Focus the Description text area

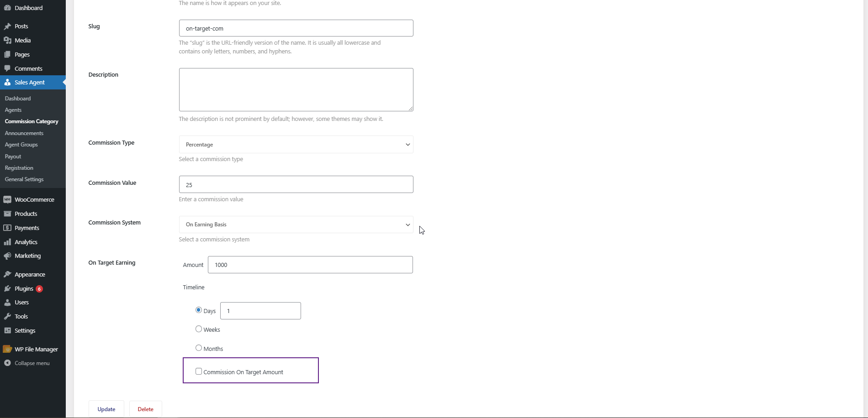click(x=296, y=89)
